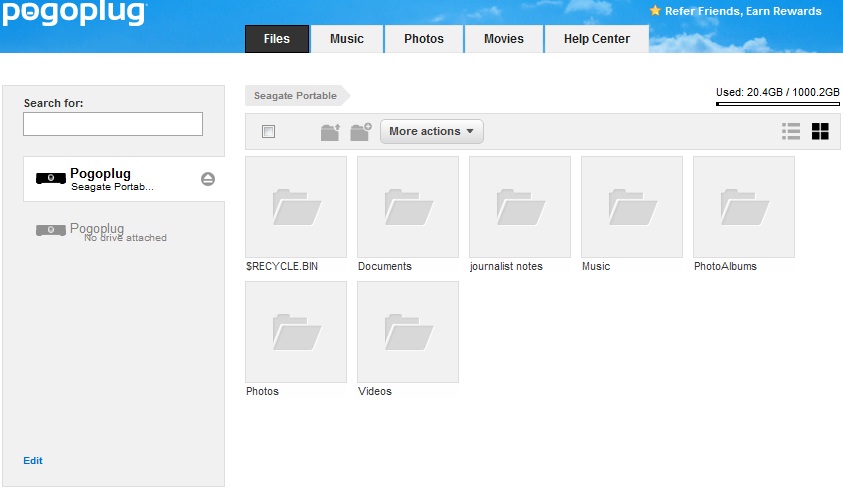The height and width of the screenshot is (489, 843).
Task: Click the black Pogoplug device icon
Action: (51, 179)
